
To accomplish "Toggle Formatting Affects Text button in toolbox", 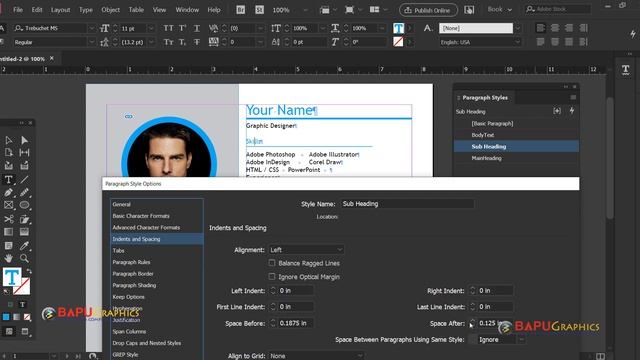I will 22,304.
